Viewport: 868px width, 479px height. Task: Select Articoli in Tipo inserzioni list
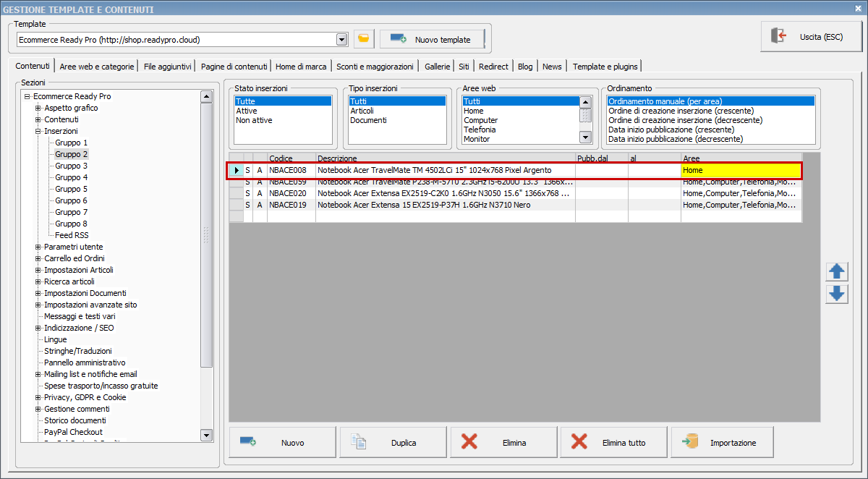(x=396, y=111)
